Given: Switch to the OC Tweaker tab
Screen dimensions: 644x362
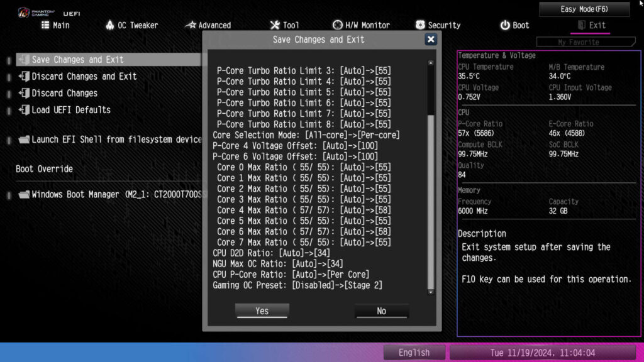Looking at the screenshot, I should tap(131, 25).
